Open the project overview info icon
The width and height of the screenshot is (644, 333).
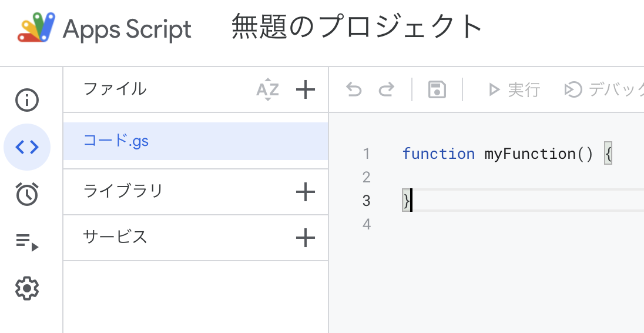27,100
